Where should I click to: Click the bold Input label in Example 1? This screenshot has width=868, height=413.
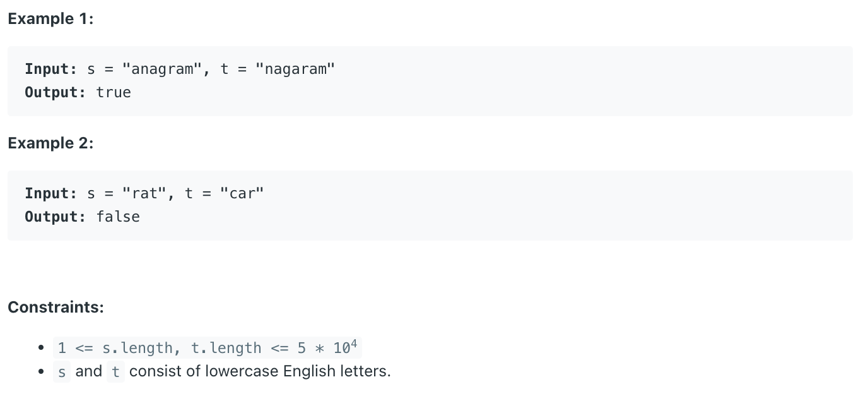pyautogui.click(x=50, y=69)
